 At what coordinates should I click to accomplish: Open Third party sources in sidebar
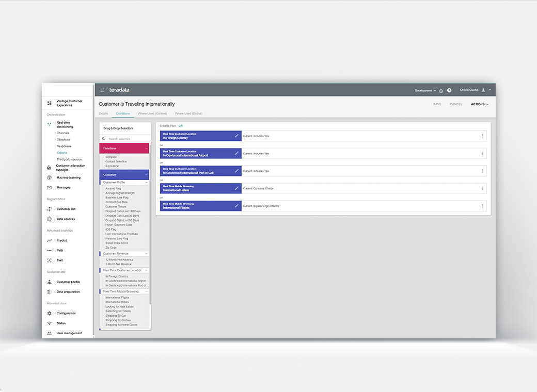[69, 159]
